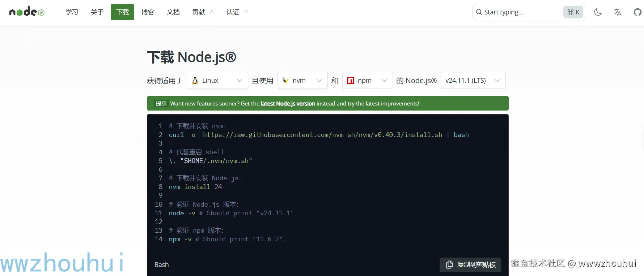Click the 且使用 label text
Viewport: 644px width, 276px height.
pos(263,81)
